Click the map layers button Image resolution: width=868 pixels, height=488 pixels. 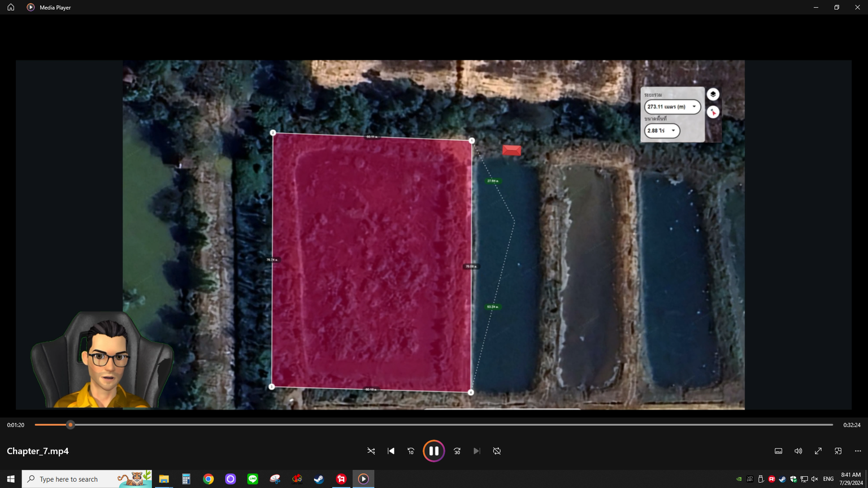coord(713,94)
